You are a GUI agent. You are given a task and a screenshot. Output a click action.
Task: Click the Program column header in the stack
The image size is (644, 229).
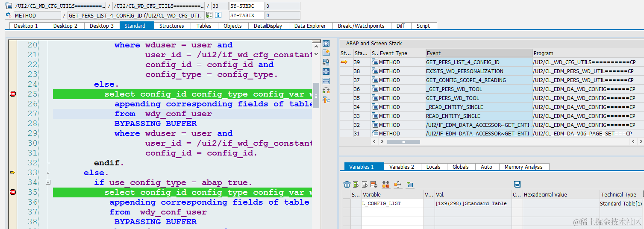[x=588, y=53]
